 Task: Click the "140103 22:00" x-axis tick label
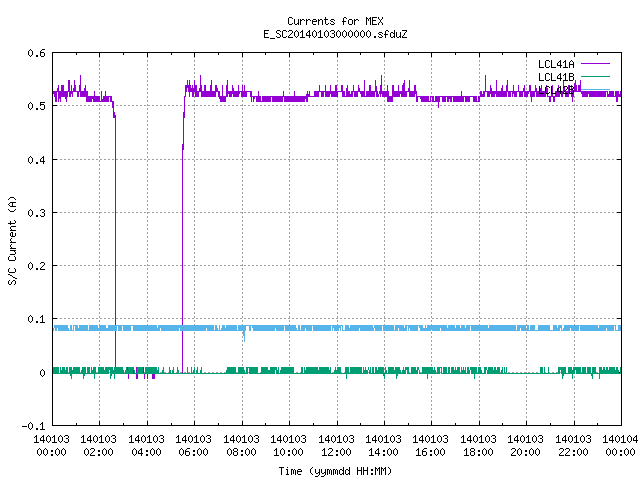click(573, 446)
